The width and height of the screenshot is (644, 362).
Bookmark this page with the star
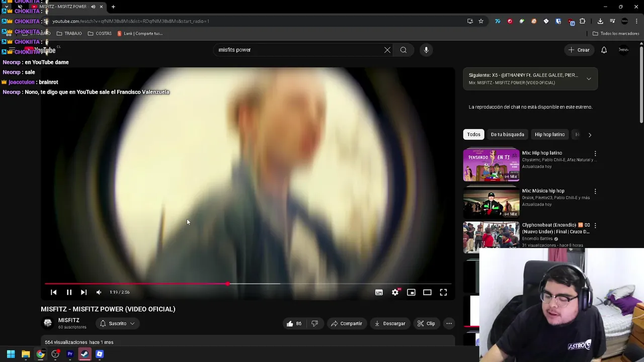click(481, 21)
